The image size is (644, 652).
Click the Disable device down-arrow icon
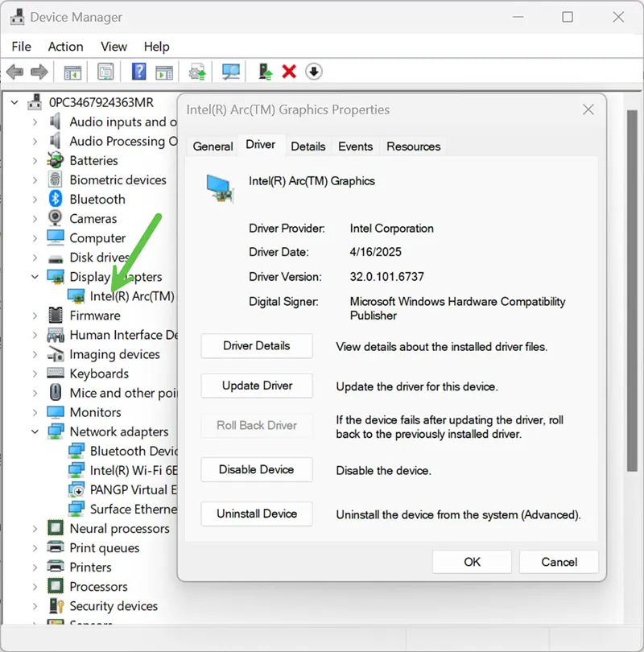tap(313, 72)
